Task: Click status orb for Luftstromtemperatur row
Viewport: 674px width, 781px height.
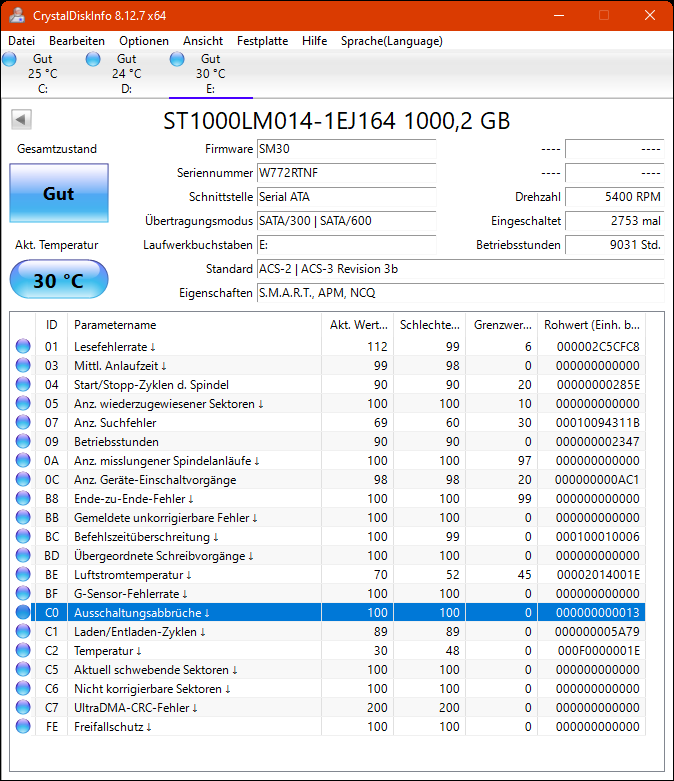Action: tap(23, 574)
